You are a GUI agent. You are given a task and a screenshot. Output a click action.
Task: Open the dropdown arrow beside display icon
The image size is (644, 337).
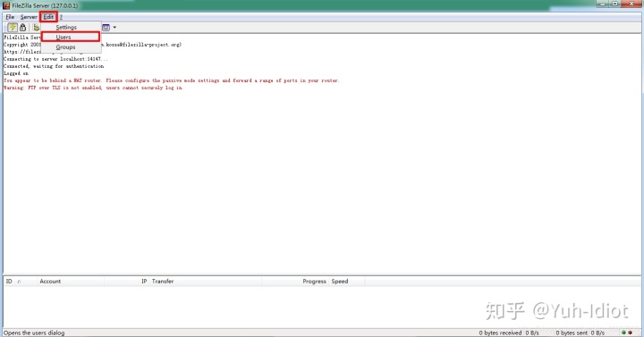(x=114, y=28)
